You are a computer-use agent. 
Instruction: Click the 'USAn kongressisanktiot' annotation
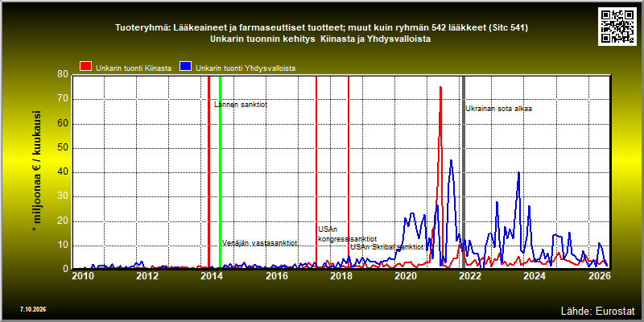[x=348, y=234]
